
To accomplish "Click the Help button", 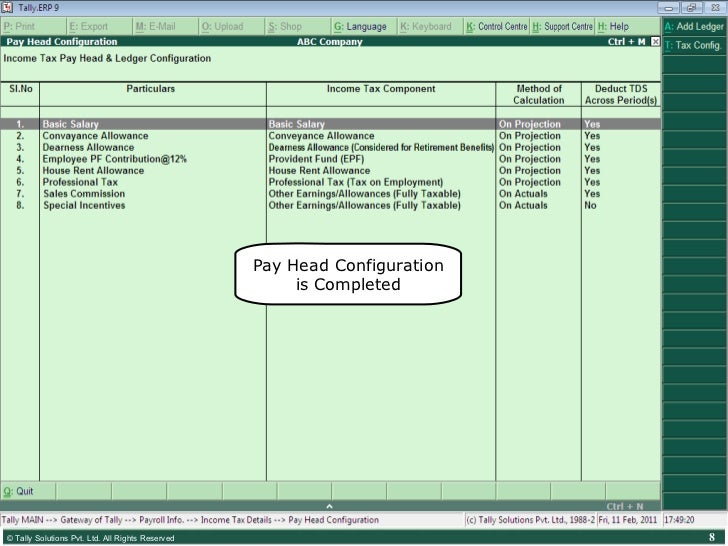I will coord(614,26).
